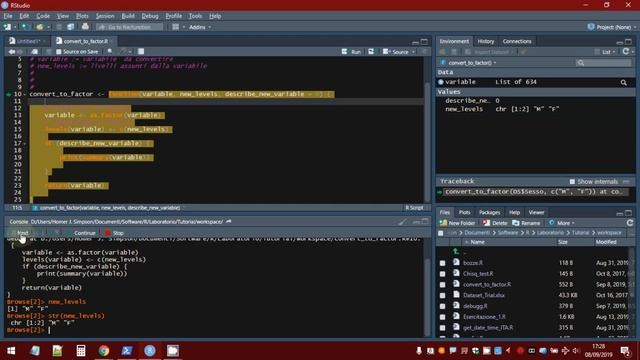Check the bozze.R file checkbox
The image size is (640, 360).
pyautogui.click(x=442, y=263)
